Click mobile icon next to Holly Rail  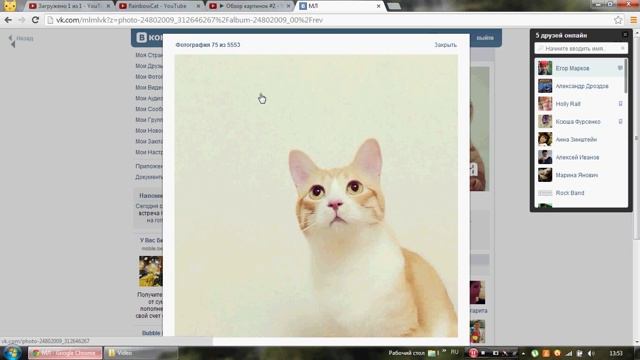[620, 104]
